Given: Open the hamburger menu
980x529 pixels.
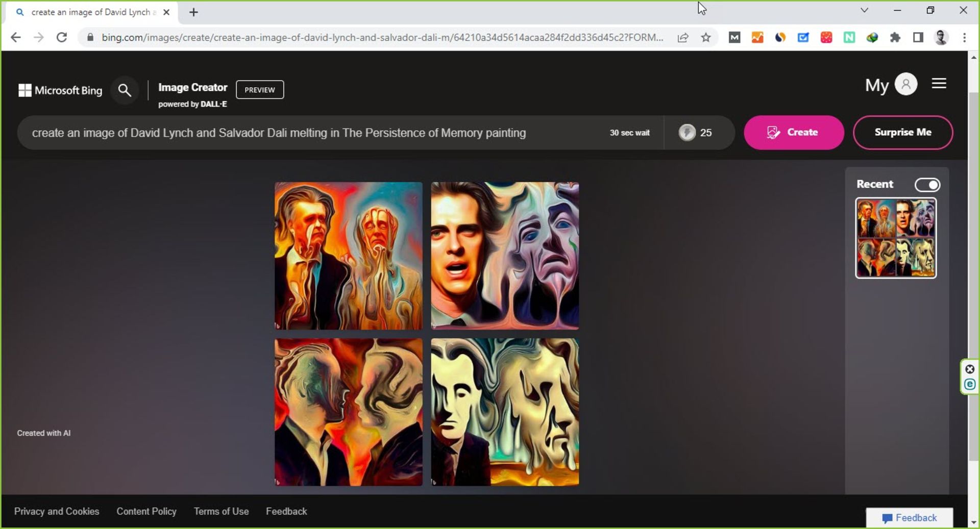Looking at the screenshot, I should click(x=939, y=84).
